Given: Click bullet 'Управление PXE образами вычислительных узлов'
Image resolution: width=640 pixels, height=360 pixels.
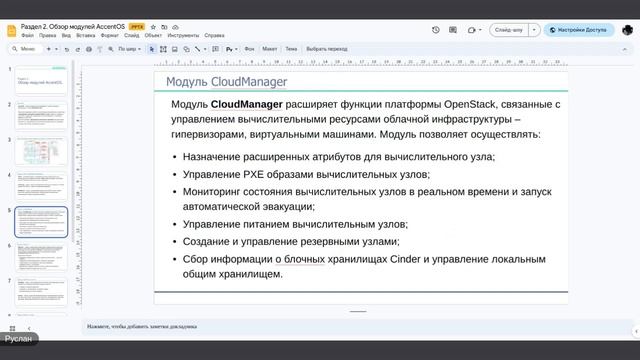Looking at the screenshot, I should tap(306, 174).
